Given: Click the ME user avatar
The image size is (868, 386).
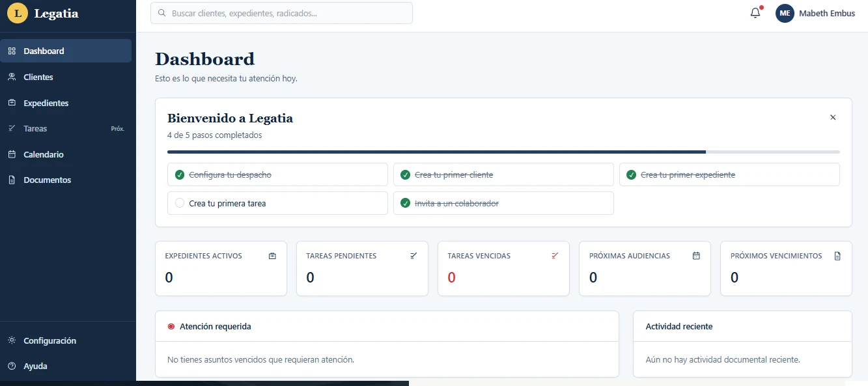Looking at the screenshot, I should pyautogui.click(x=785, y=13).
